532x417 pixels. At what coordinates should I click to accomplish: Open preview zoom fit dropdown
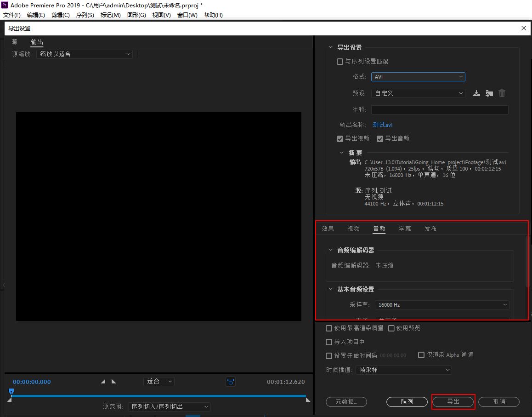coord(159,381)
